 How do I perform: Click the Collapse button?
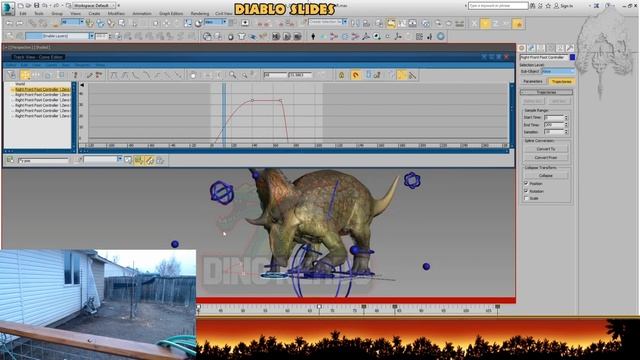pos(546,176)
